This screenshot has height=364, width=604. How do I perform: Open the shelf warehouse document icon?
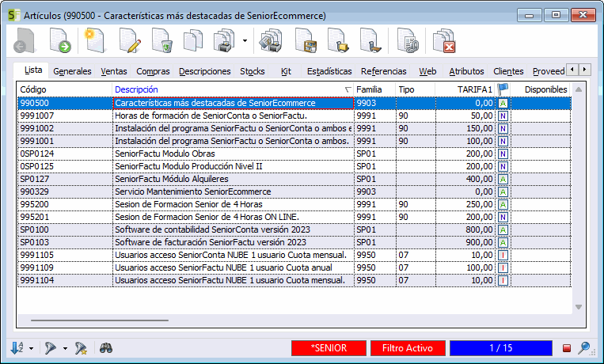(306, 40)
